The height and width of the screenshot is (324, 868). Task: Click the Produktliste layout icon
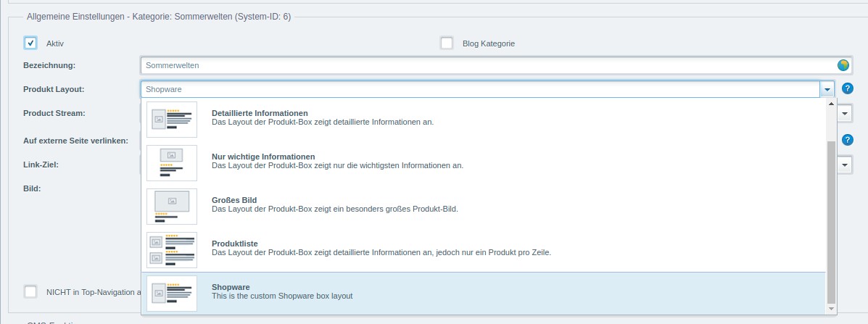[172, 249]
